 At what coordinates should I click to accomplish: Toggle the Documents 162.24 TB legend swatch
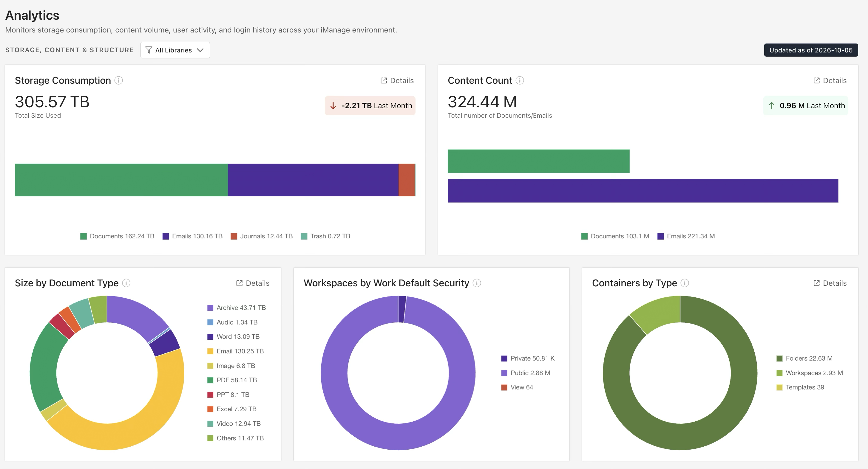(x=84, y=236)
